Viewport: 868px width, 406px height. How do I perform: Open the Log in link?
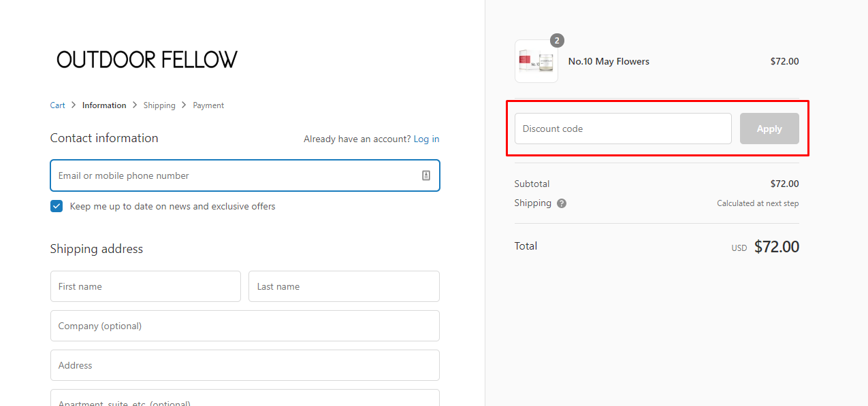tap(426, 139)
